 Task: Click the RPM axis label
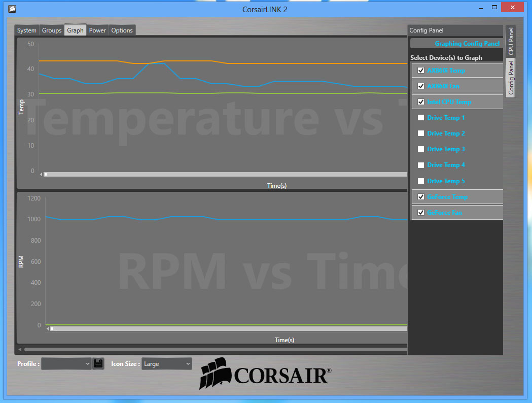[21, 261]
